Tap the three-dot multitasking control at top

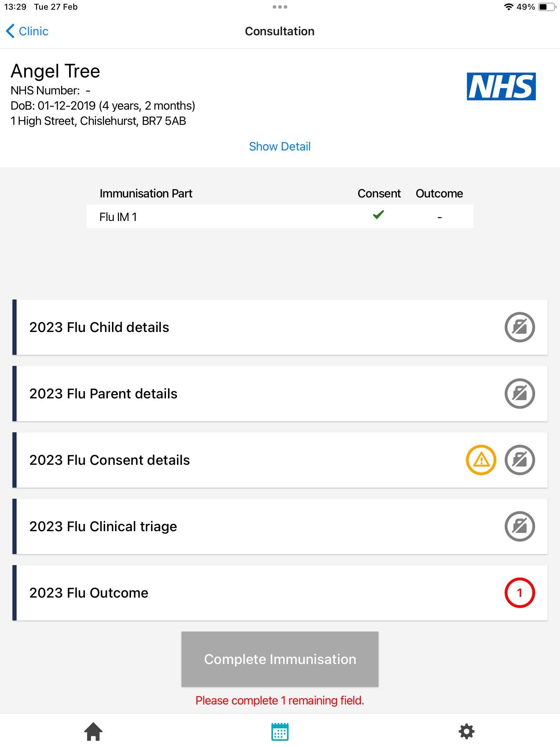[280, 7]
